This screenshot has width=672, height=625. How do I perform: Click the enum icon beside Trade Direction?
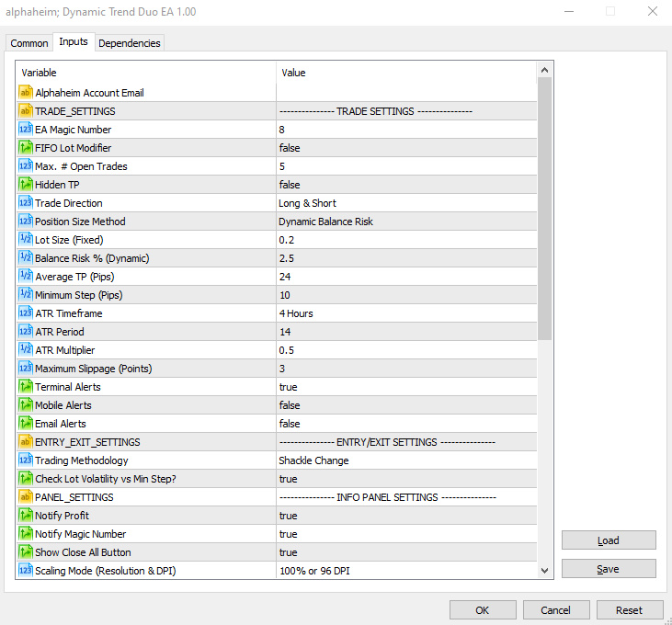[x=26, y=202]
